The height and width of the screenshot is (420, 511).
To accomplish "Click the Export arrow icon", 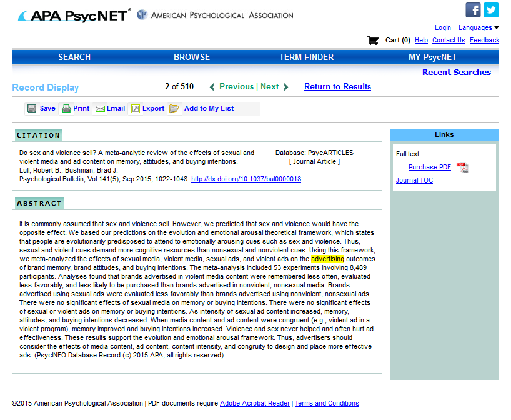I will [x=136, y=109].
